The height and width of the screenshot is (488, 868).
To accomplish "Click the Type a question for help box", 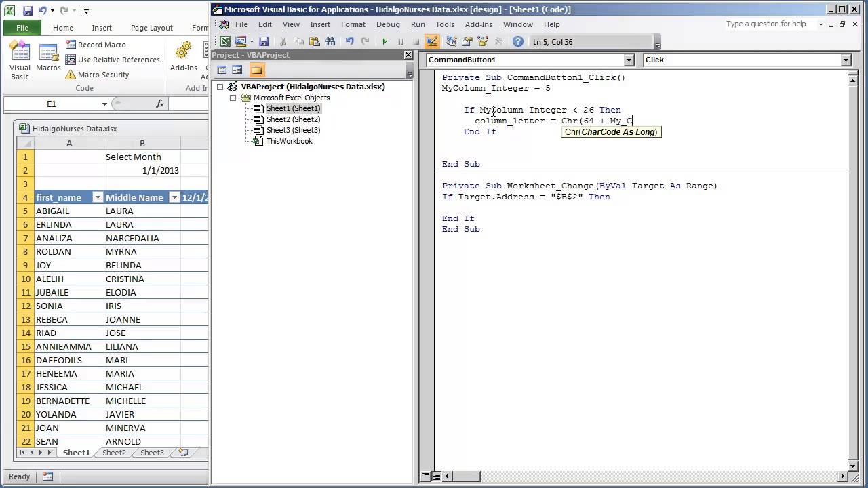I will click(768, 24).
